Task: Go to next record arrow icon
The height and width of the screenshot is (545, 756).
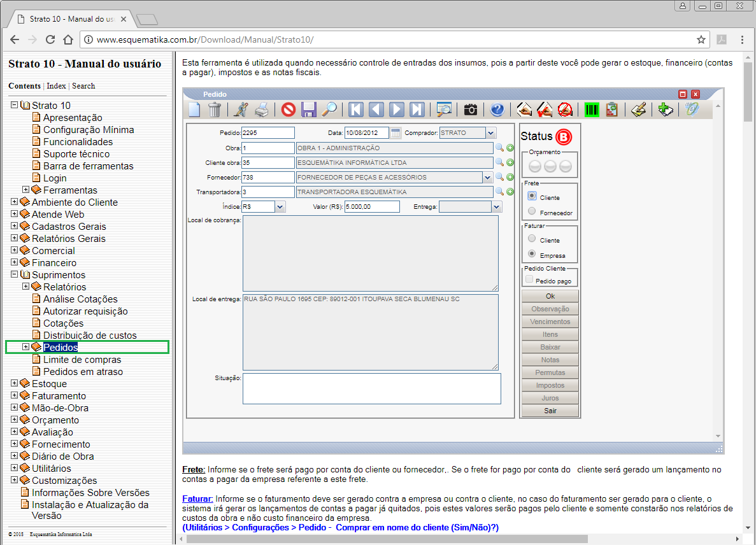Action: [x=396, y=110]
